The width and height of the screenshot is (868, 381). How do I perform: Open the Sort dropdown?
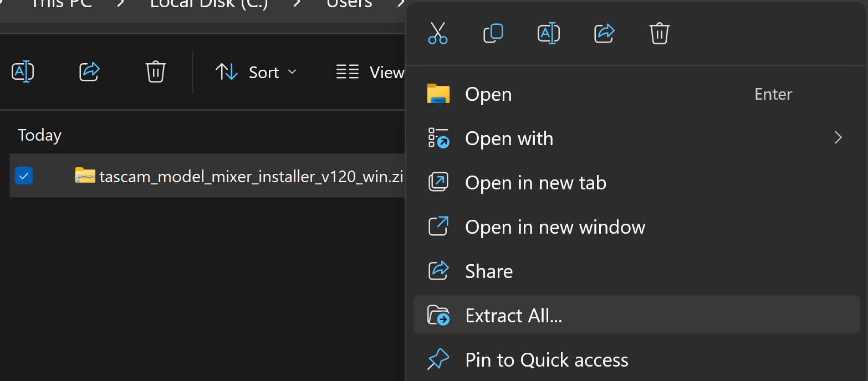coord(257,72)
